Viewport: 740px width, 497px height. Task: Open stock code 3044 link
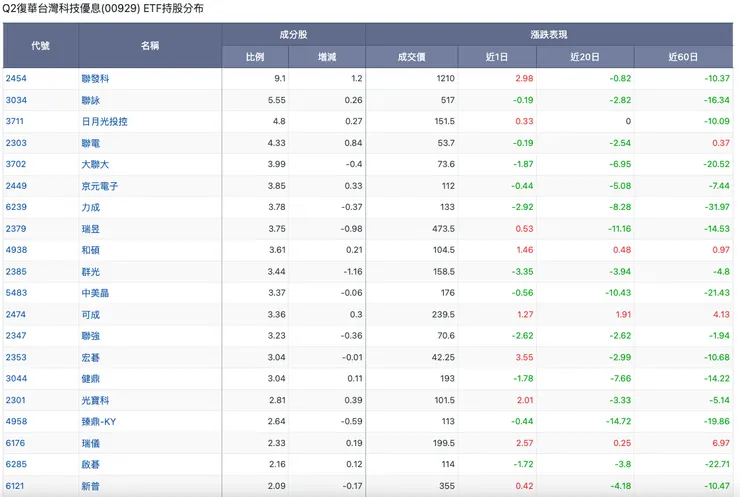(x=16, y=379)
